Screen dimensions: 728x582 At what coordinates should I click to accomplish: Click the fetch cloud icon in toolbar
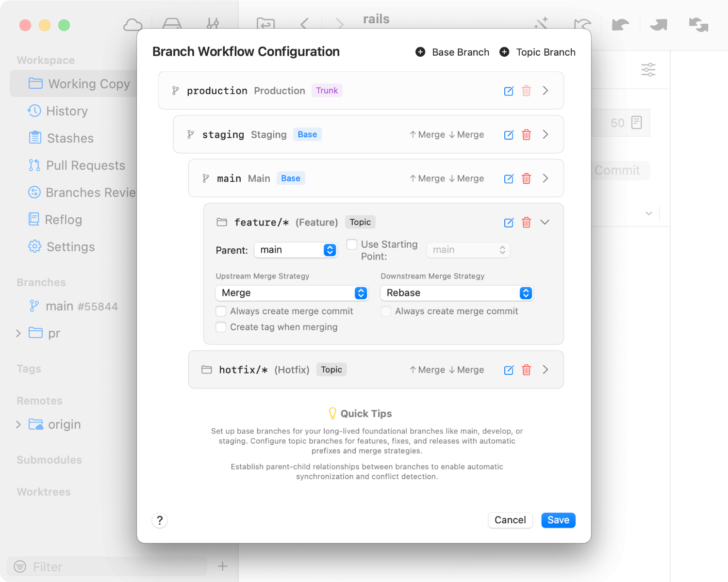[x=132, y=25]
